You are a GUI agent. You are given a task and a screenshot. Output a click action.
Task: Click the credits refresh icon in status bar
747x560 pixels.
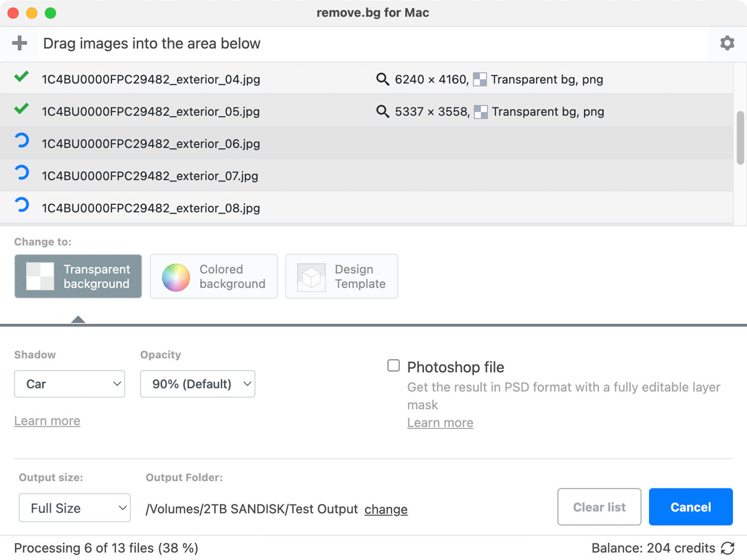(x=728, y=548)
